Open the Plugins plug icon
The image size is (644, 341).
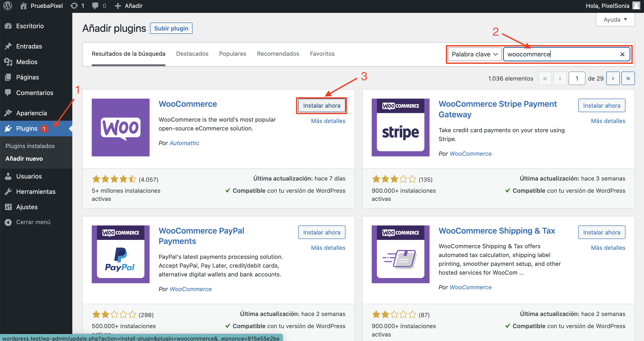8,128
